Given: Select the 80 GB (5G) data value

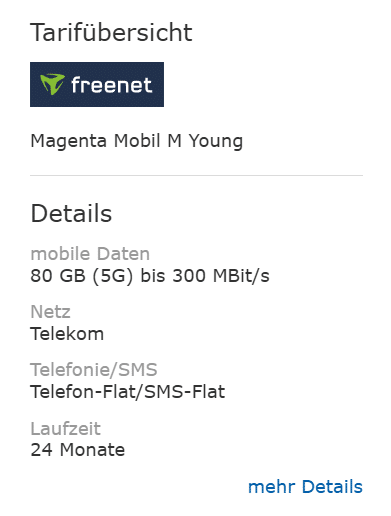Looking at the screenshot, I should (82, 276).
